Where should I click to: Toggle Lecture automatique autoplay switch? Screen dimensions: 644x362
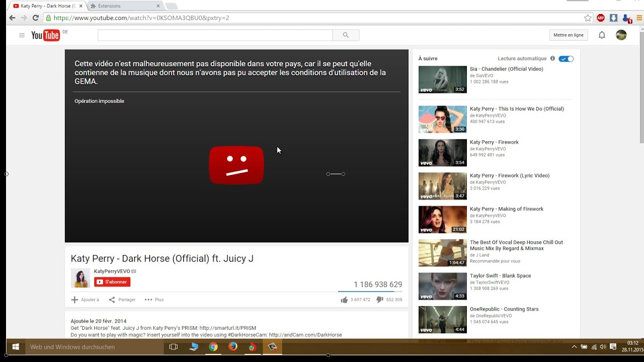click(566, 59)
